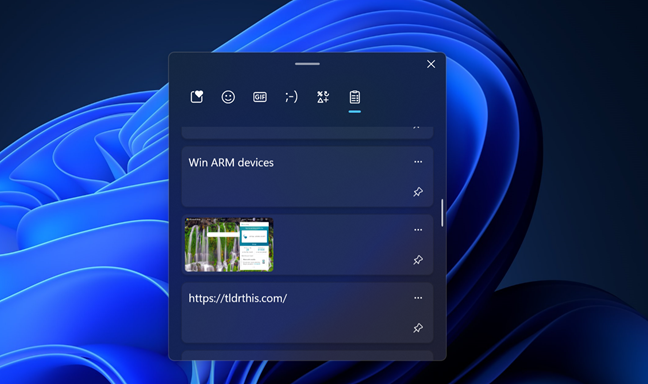This screenshot has width=648, height=384.
Task: Pin the waterfall screenshot clipboard item
Action: tap(418, 260)
